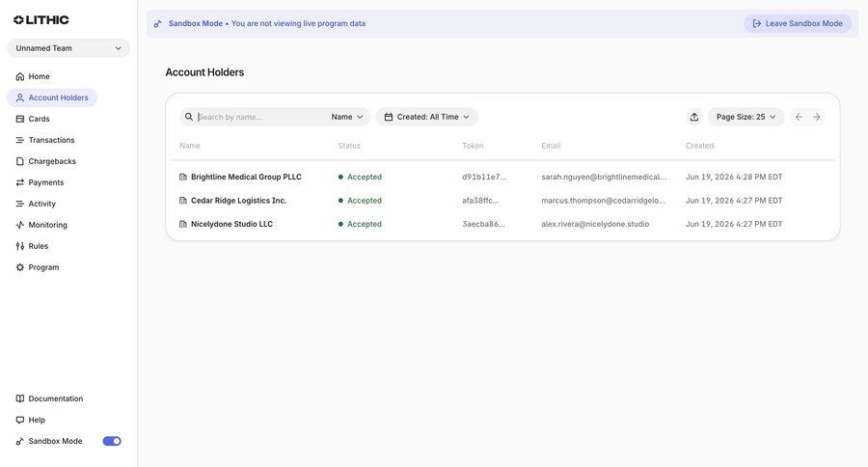
Task: Click the Token column header
Action: pos(473,146)
